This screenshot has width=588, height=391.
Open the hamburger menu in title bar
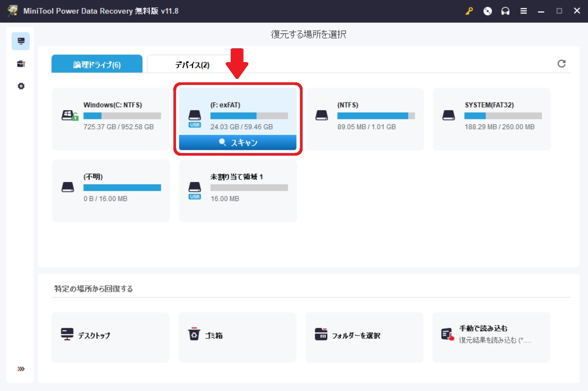pyautogui.click(x=524, y=11)
